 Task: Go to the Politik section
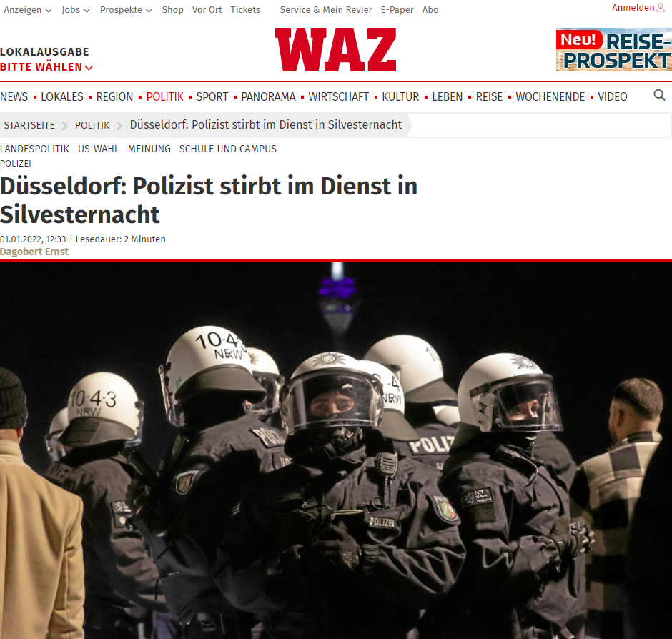(x=164, y=97)
